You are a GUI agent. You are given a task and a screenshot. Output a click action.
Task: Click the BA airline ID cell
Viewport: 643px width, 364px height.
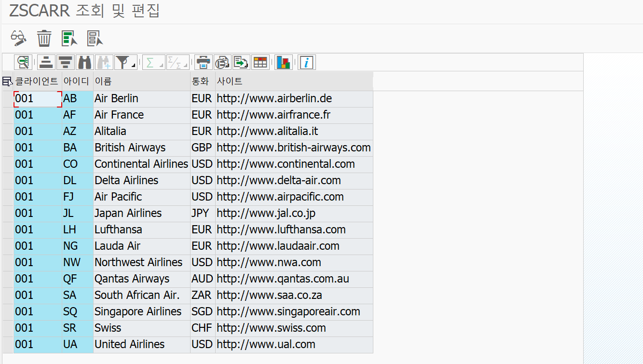tap(77, 148)
